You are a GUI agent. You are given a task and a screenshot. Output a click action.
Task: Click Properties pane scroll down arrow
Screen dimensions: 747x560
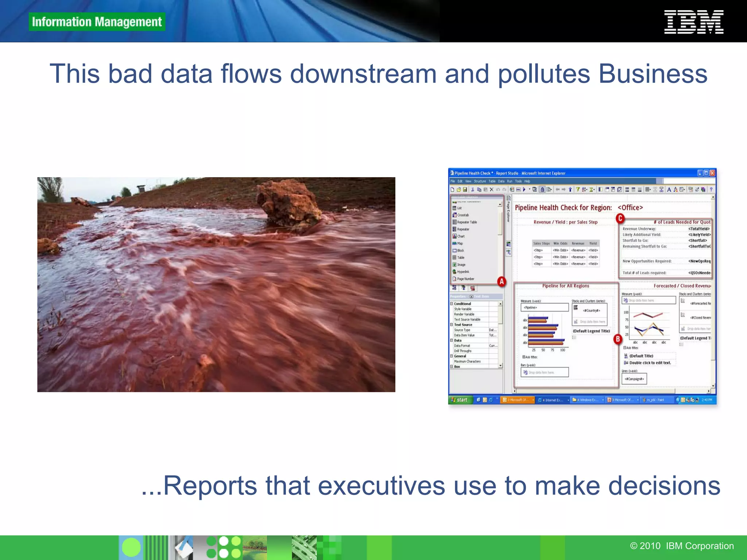(x=500, y=366)
